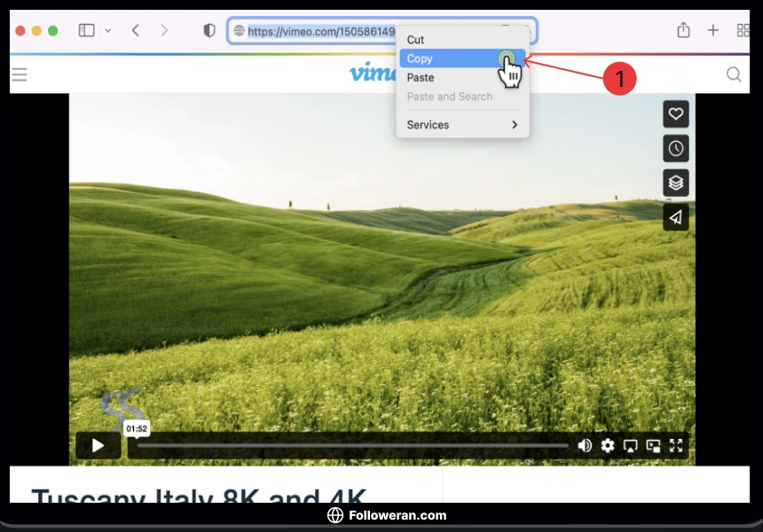Open video settings gear icon
The image size is (763, 532).
608,446
